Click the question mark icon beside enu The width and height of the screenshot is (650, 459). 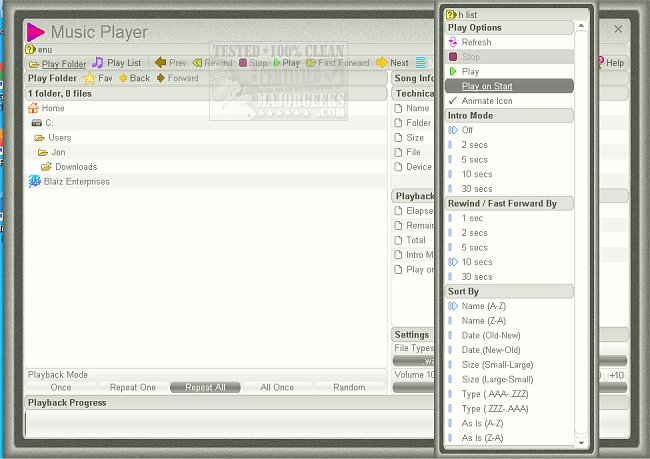click(30, 49)
